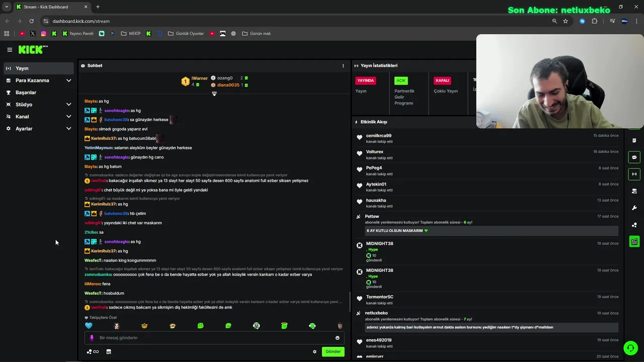Click the zoom magnifier icon in the address bar
The width and height of the screenshot is (644, 362).
(554, 21)
